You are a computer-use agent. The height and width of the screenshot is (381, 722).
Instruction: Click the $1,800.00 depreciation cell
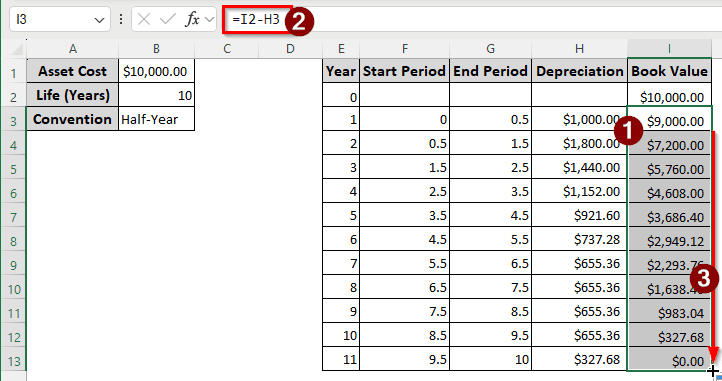pos(579,143)
